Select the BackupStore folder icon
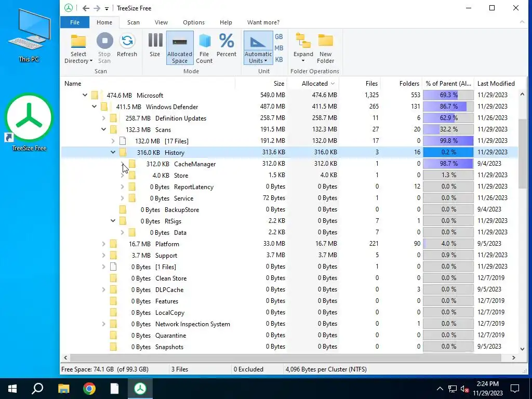 123,209
